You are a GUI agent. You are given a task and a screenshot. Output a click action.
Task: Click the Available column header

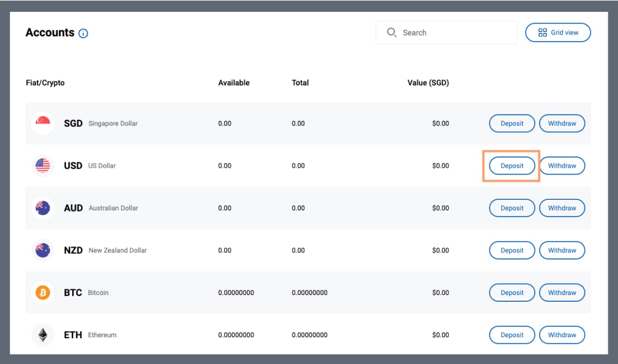pos(234,83)
